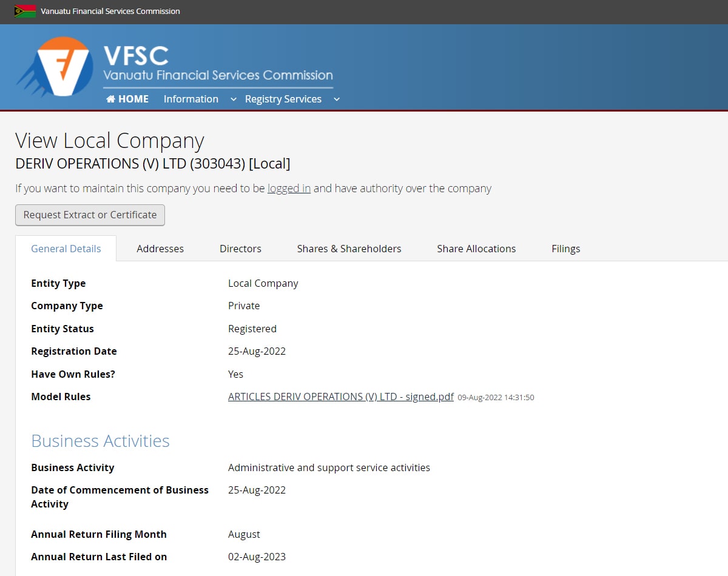Viewport: 728px width, 576px height.
Task: Select the company name DERIV OPERATIONS (V) LTD
Action: point(153,164)
